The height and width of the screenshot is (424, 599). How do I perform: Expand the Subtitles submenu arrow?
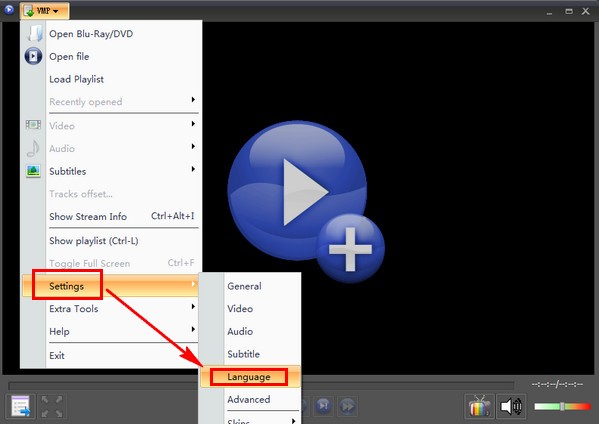click(x=193, y=169)
